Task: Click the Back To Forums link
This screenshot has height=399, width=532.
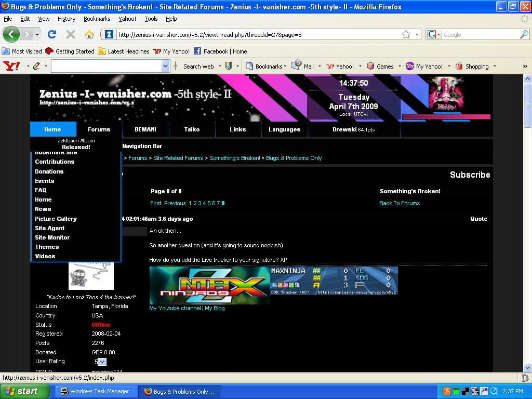Action: [x=400, y=203]
